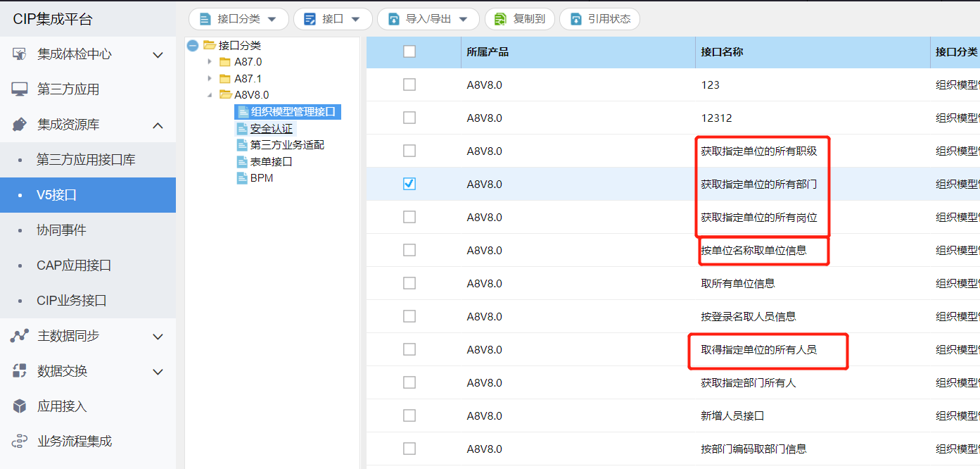Check the box for interface 12312
Screen dimensions: 980x469
409,118
